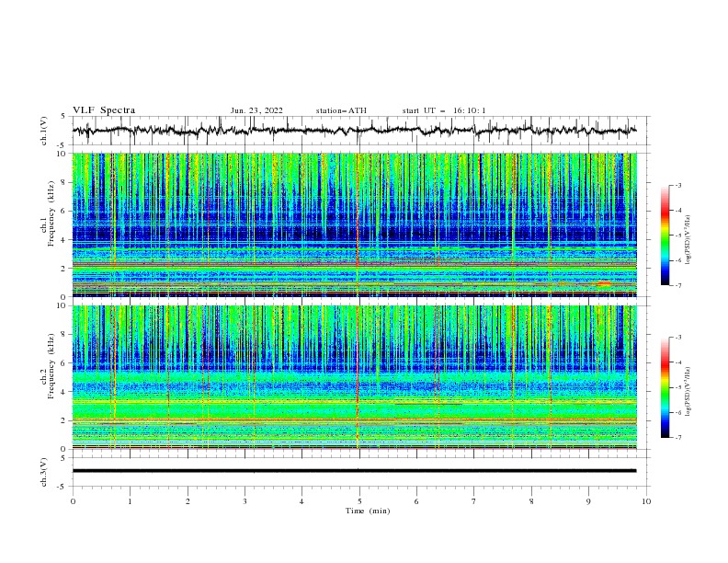Click the "5" volt tick on ch.1(V) axis
The height and width of the screenshot is (563, 728).
tap(63, 117)
